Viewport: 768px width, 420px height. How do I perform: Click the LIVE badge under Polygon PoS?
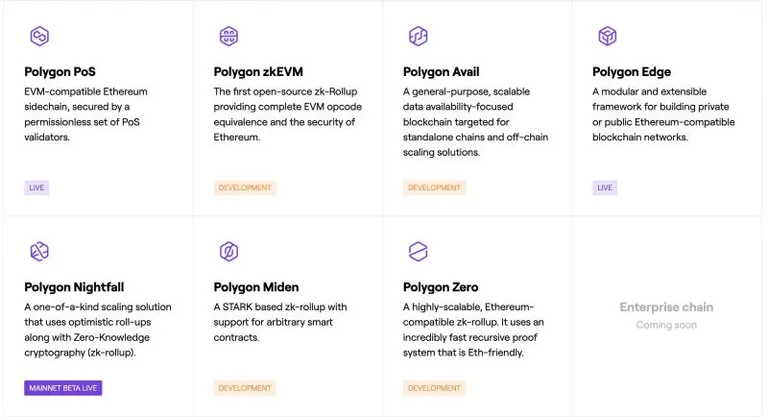pyautogui.click(x=37, y=188)
